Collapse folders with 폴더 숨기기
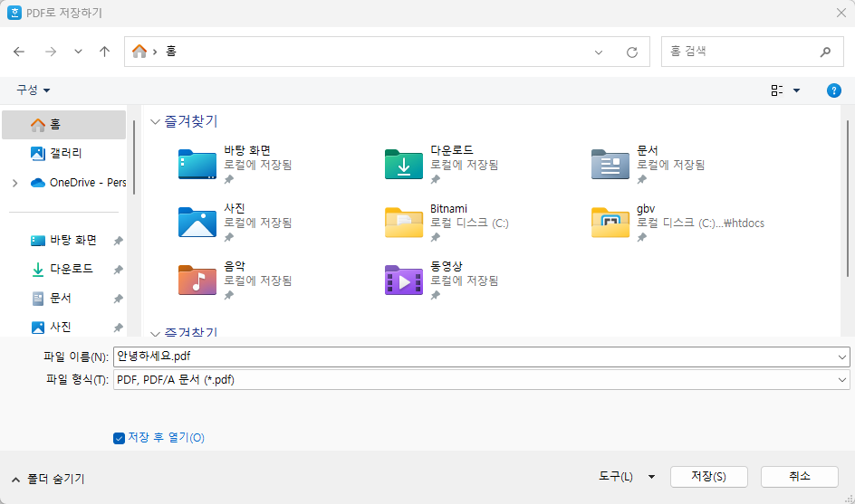Screen dimensions: 855x504 click(48, 479)
